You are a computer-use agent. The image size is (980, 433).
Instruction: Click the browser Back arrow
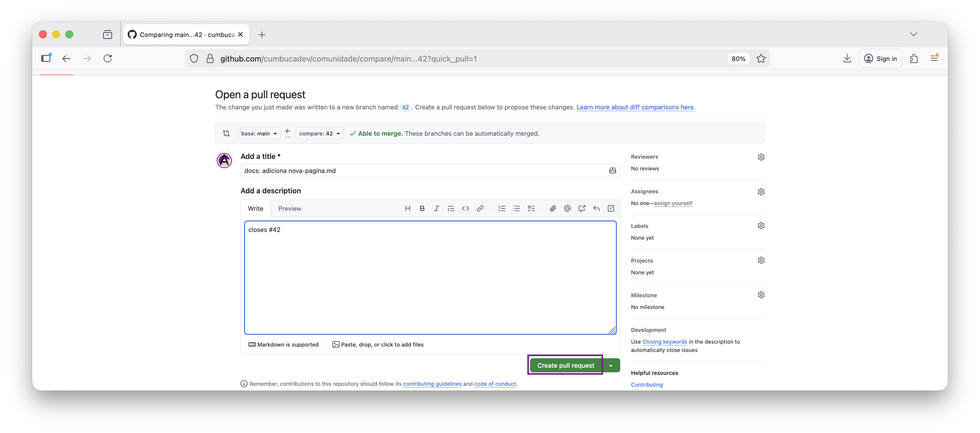pos(67,58)
